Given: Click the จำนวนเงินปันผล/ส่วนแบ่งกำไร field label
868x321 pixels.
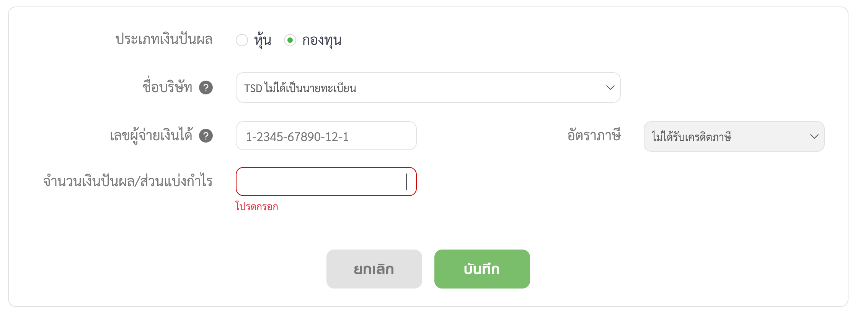Looking at the screenshot, I should click(128, 181).
